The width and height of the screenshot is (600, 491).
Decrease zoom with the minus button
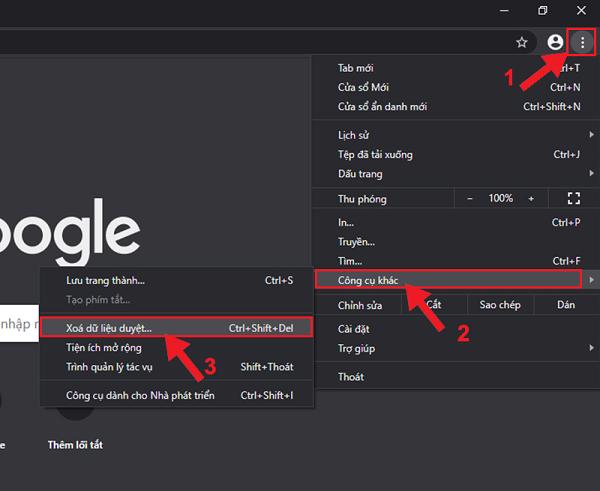coord(470,199)
